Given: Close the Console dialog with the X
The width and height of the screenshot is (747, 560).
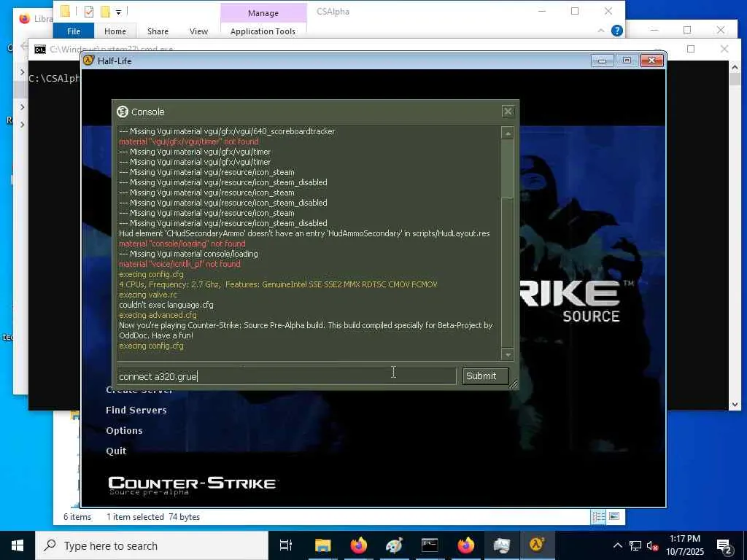Looking at the screenshot, I should coord(508,112).
